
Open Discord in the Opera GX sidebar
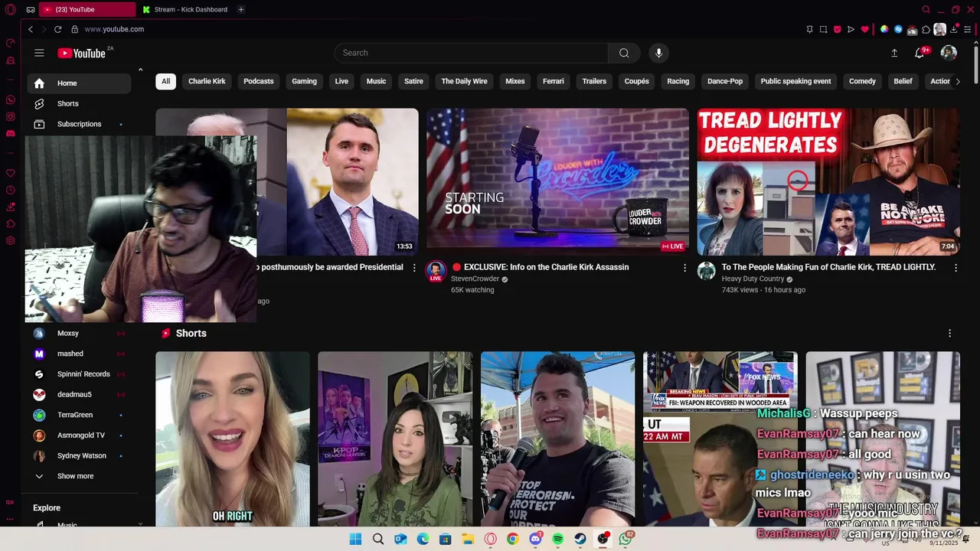(x=11, y=134)
